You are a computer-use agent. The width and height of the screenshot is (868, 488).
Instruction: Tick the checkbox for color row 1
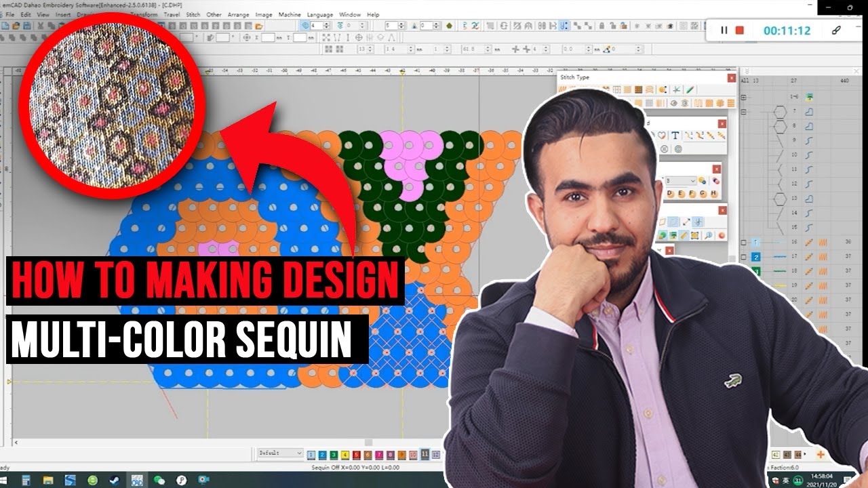coord(743,242)
